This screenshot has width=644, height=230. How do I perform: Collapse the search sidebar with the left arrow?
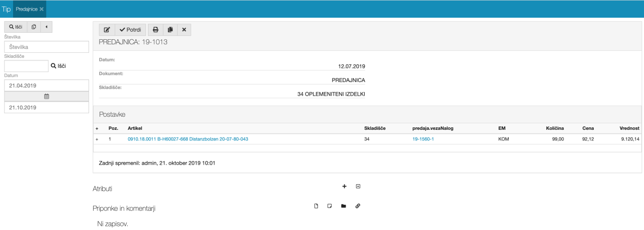pos(46,27)
